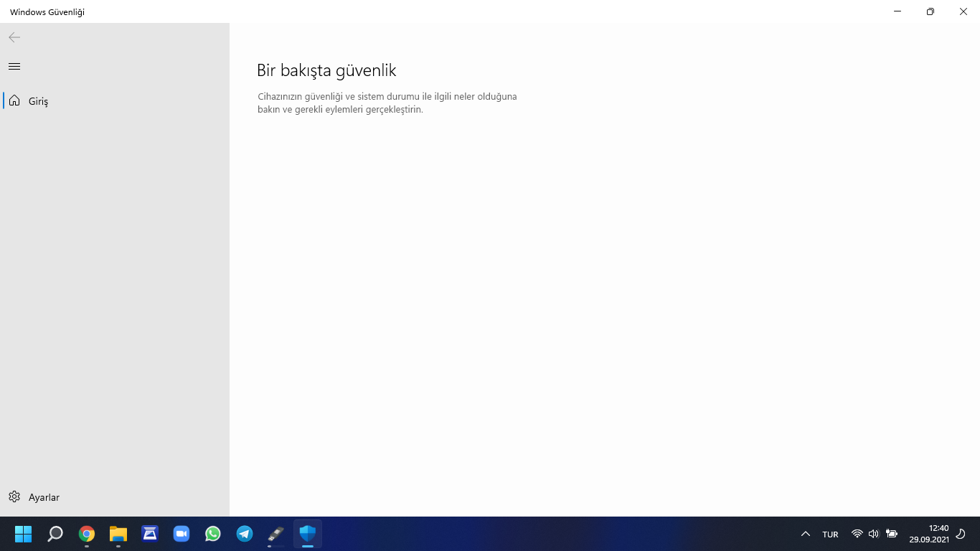Launch Zoom from the taskbar
The width and height of the screenshot is (980, 551).
(182, 534)
